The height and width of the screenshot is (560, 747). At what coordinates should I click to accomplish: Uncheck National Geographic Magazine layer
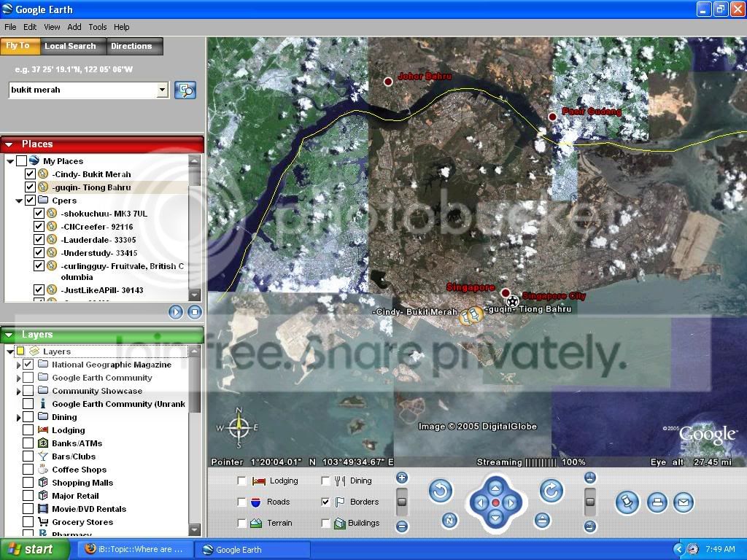click(28, 365)
